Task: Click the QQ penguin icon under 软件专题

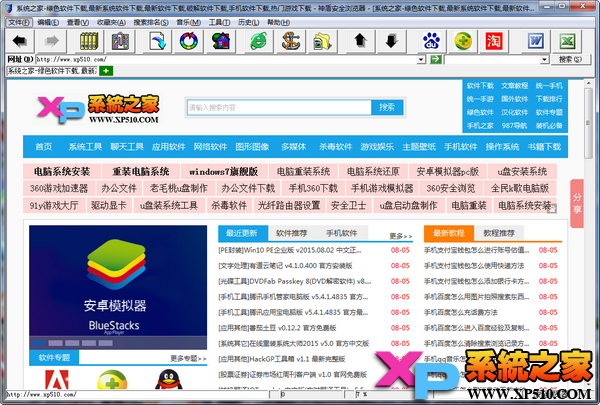Action: [x=168, y=380]
